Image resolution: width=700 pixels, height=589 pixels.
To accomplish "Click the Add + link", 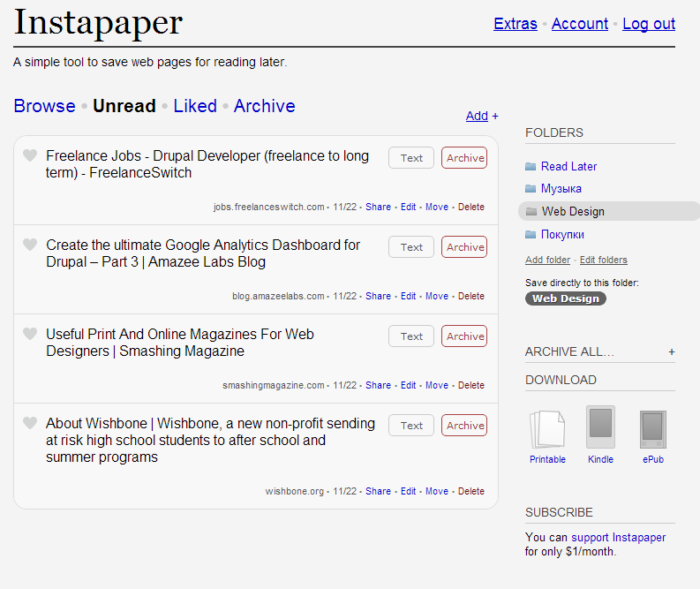I will pos(482,116).
